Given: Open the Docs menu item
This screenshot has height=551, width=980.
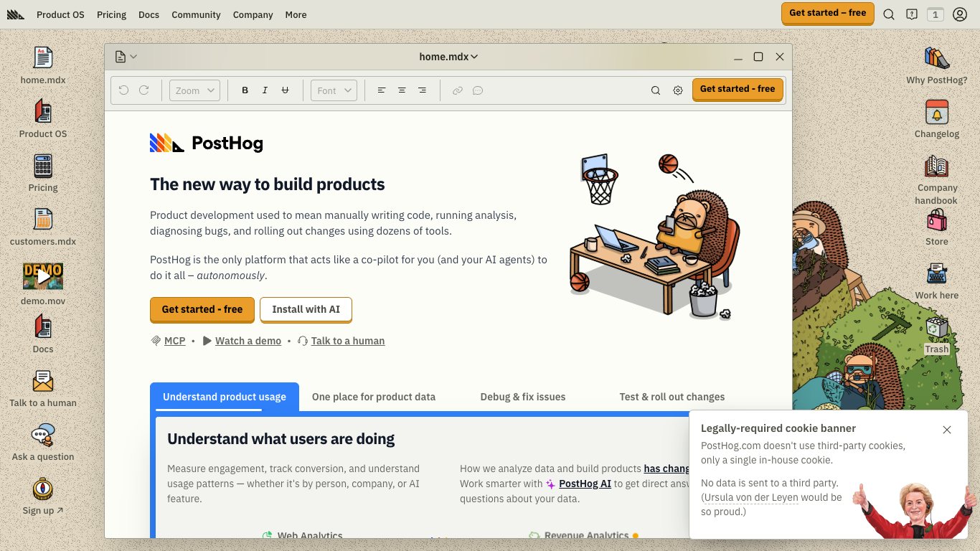Looking at the screenshot, I should point(149,14).
